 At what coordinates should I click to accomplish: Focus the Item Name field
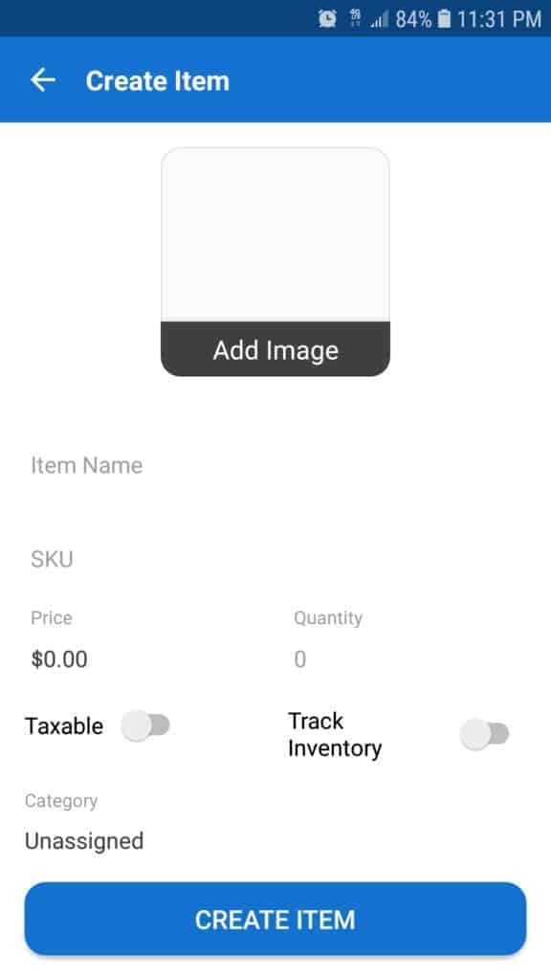[x=275, y=466]
